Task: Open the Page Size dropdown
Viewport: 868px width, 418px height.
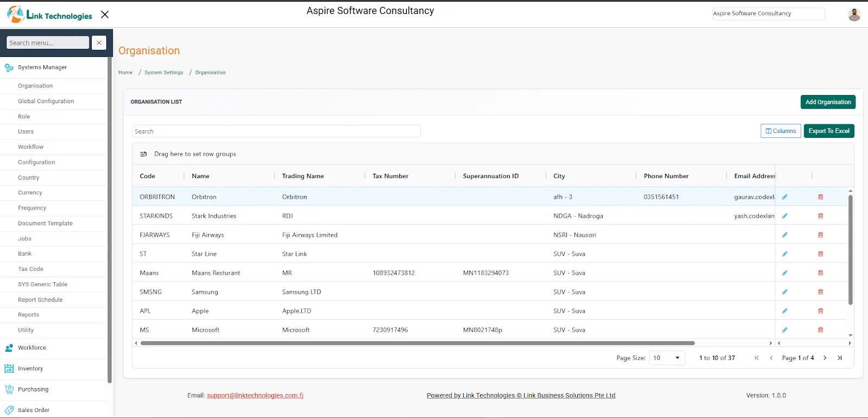Action: click(x=667, y=358)
